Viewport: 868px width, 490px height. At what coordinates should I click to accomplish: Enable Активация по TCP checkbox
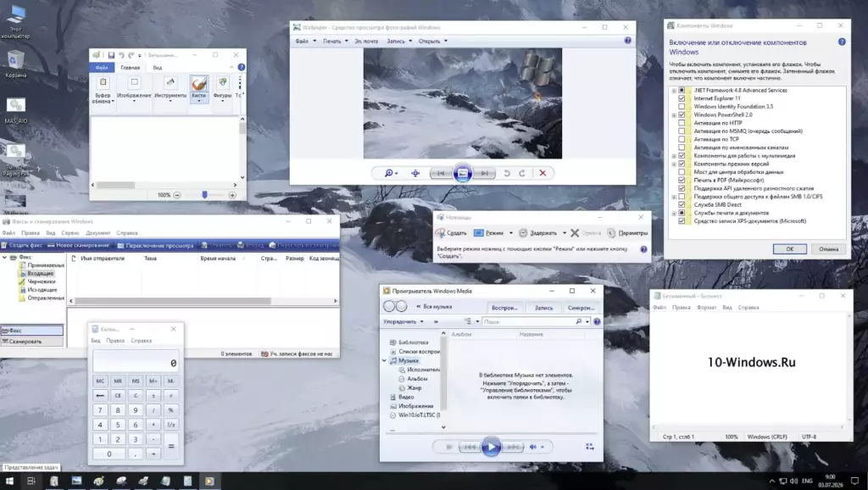682,139
